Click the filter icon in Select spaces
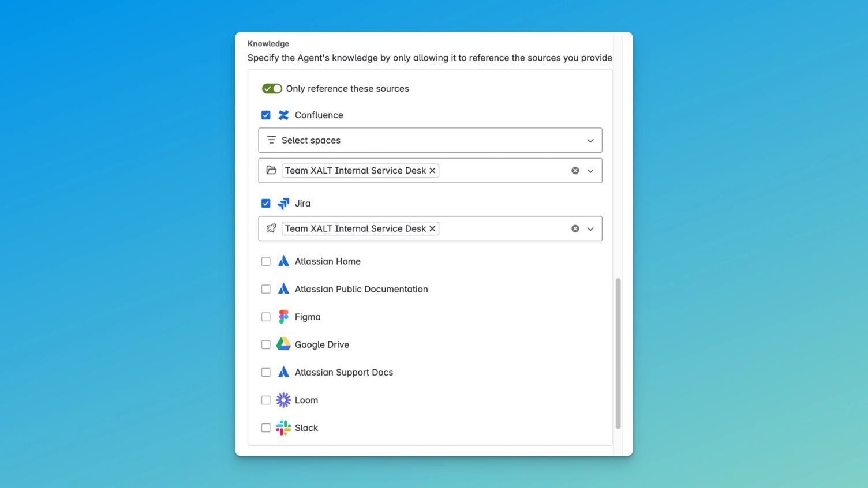 271,140
